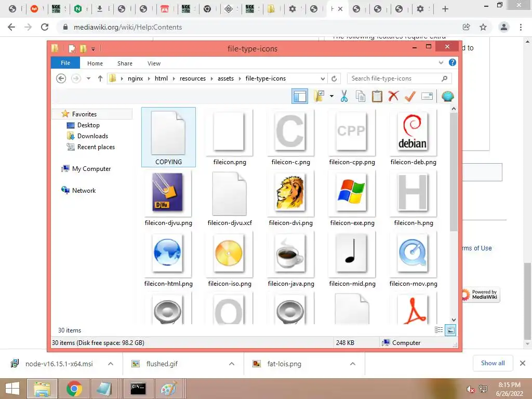532x399 pixels.
Task: Select the fileicon-java.png coffee cup icon
Action: coord(291,260)
